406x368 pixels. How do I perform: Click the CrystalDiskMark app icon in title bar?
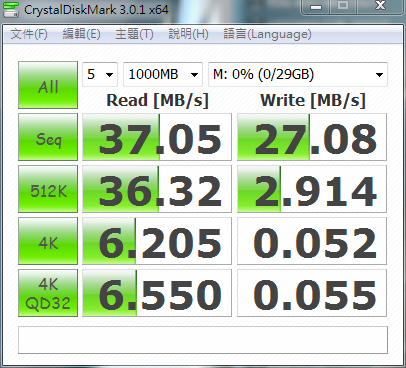pyautogui.click(x=11, y=9)
